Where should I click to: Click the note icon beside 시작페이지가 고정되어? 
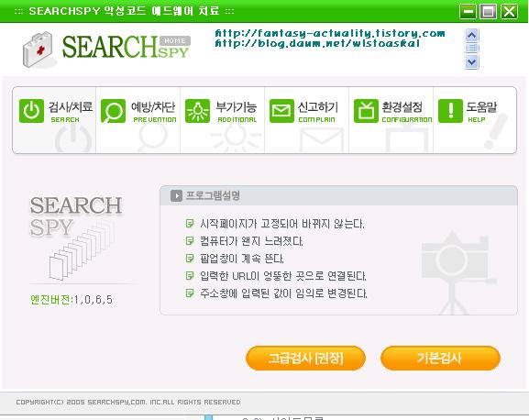coord(190,224)
